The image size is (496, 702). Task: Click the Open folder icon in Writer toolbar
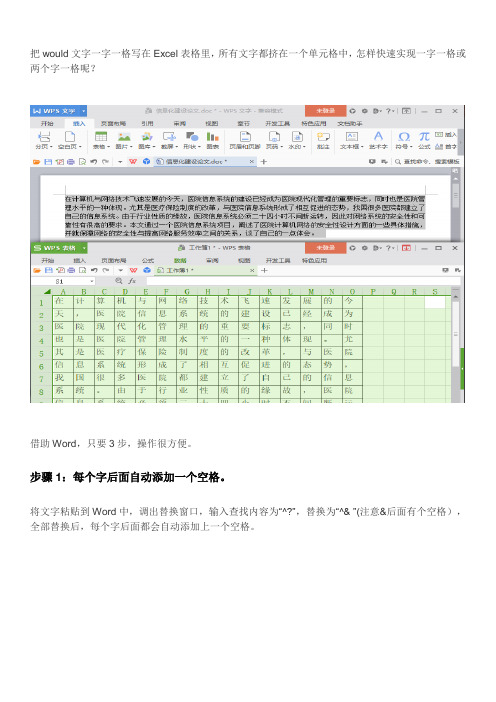click(37, 162)
